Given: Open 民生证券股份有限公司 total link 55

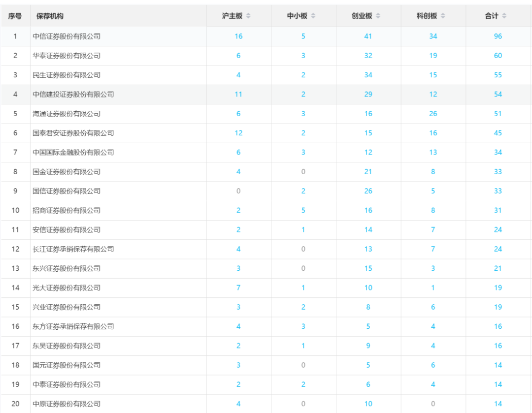Looking at the screenshot, I should pos(498,75).
